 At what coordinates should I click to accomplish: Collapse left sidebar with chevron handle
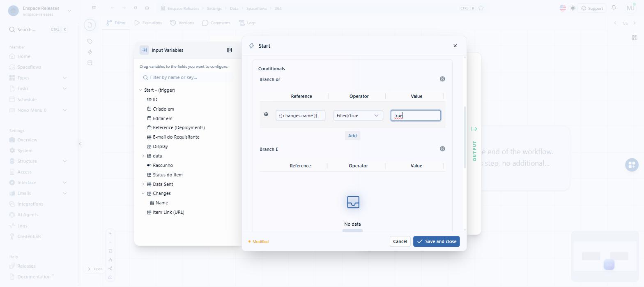click(80, 143)
